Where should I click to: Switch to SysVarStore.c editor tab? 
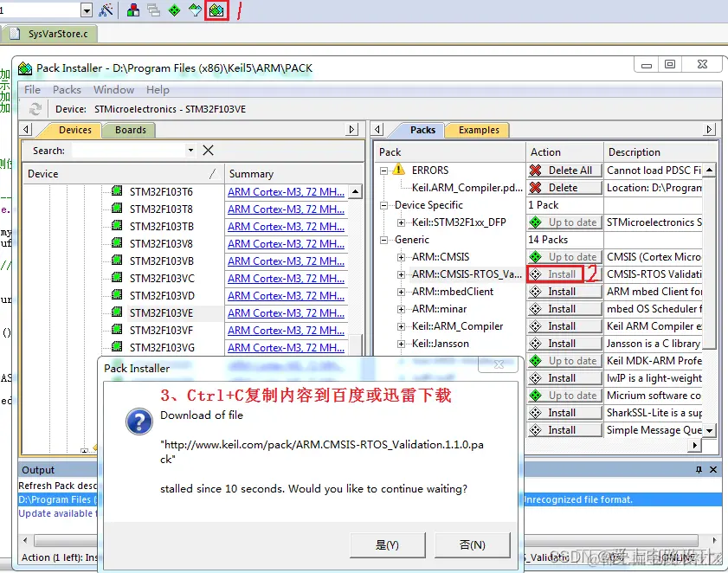(50, 34)
